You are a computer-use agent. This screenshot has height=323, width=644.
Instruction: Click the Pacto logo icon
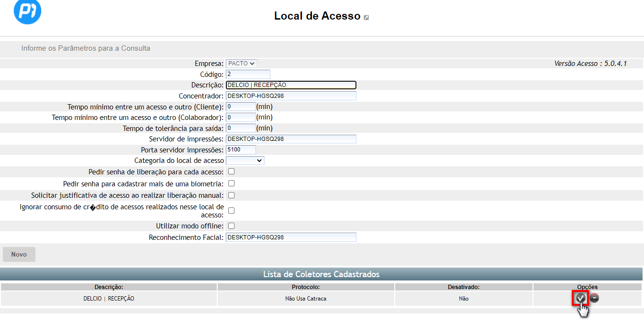[x=27, y=12]
